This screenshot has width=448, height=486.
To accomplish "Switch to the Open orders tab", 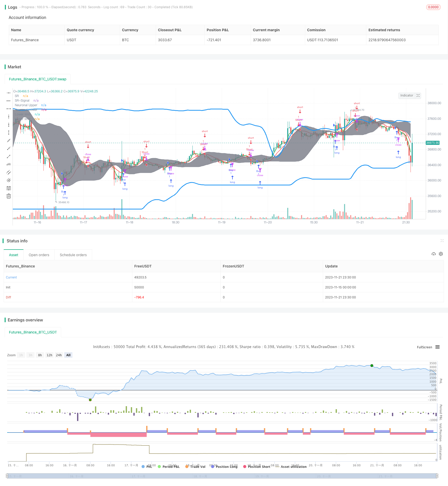I will pos(39,255).
